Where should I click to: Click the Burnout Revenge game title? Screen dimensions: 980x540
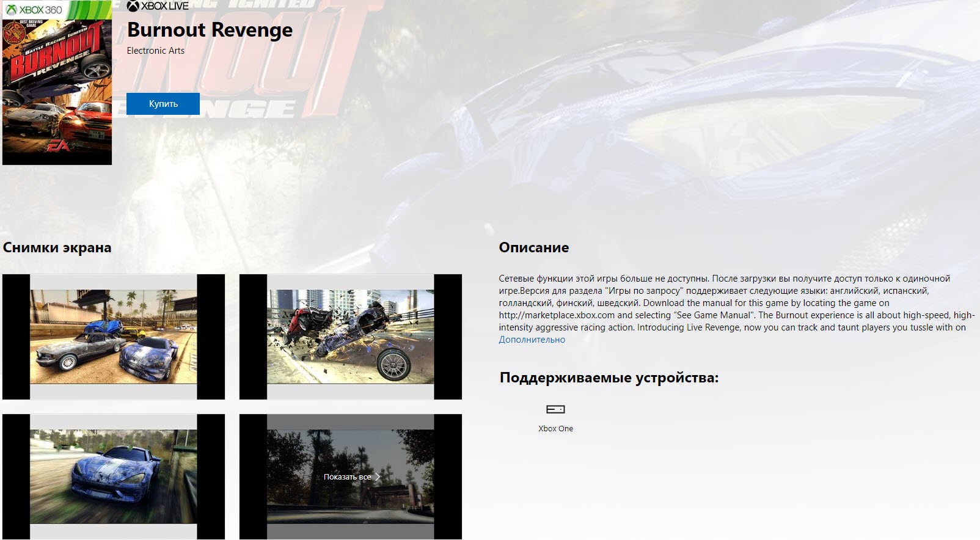point(210,30)
